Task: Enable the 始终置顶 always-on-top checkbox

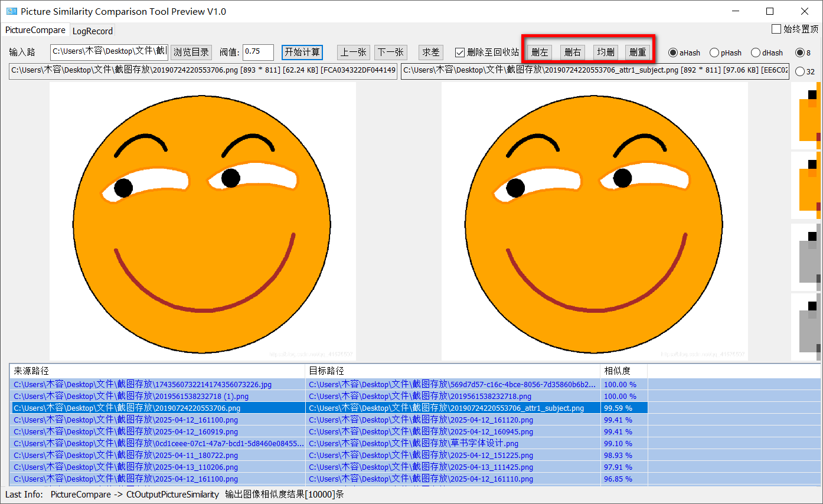Action: tap(776, 29)
